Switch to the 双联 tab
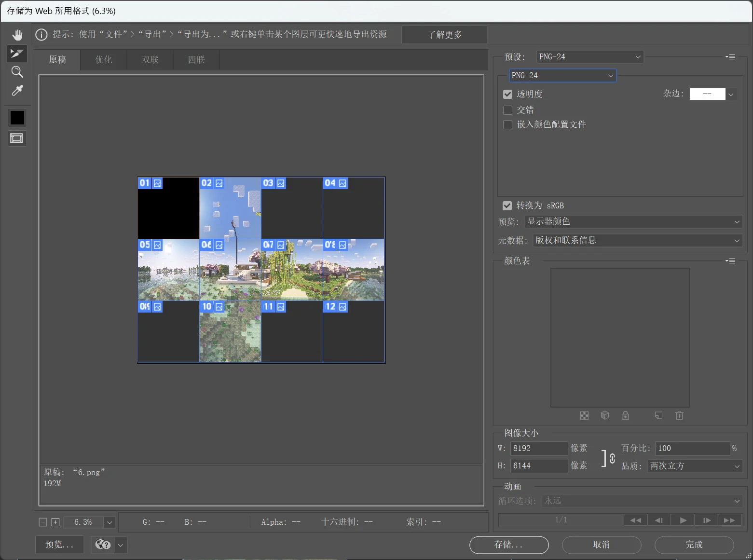Viewport: 753px width, 560px height. (150, 60)
